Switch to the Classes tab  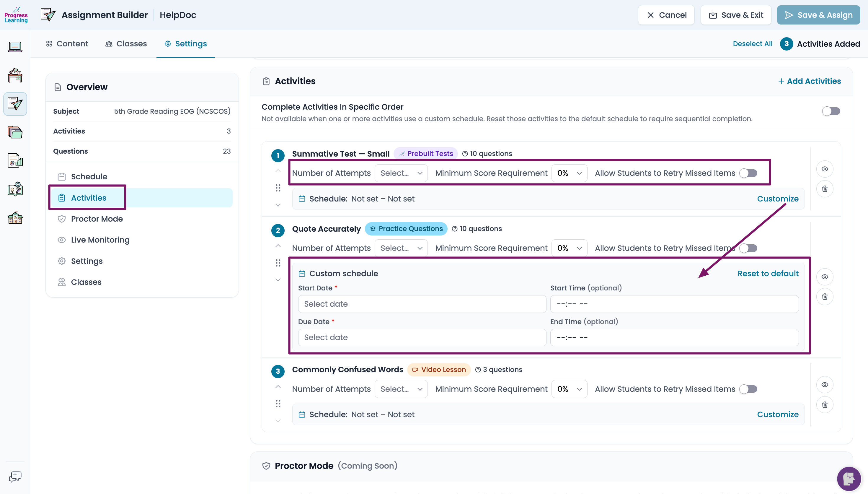(x=126, y=44)
